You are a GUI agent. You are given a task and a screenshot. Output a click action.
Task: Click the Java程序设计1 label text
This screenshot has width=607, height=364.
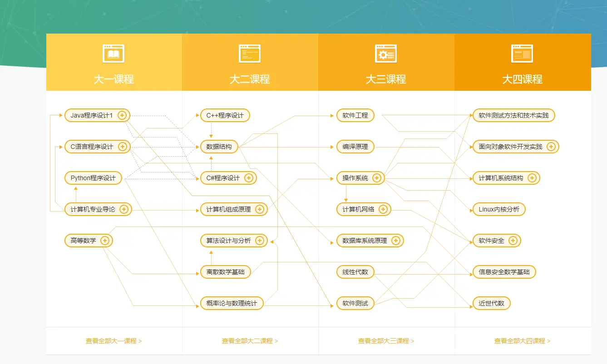point(92,115)
